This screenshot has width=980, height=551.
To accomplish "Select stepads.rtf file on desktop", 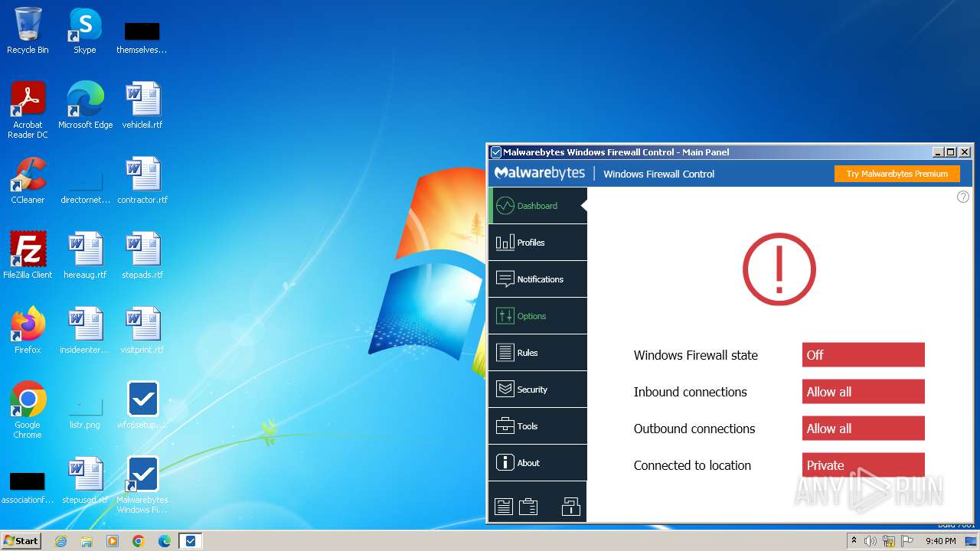I will (x=142, y=256).
